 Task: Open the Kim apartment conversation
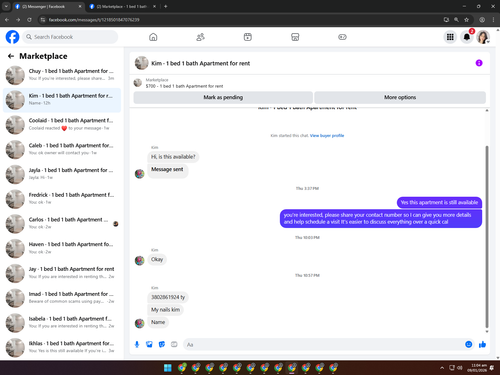coord(62,100)
